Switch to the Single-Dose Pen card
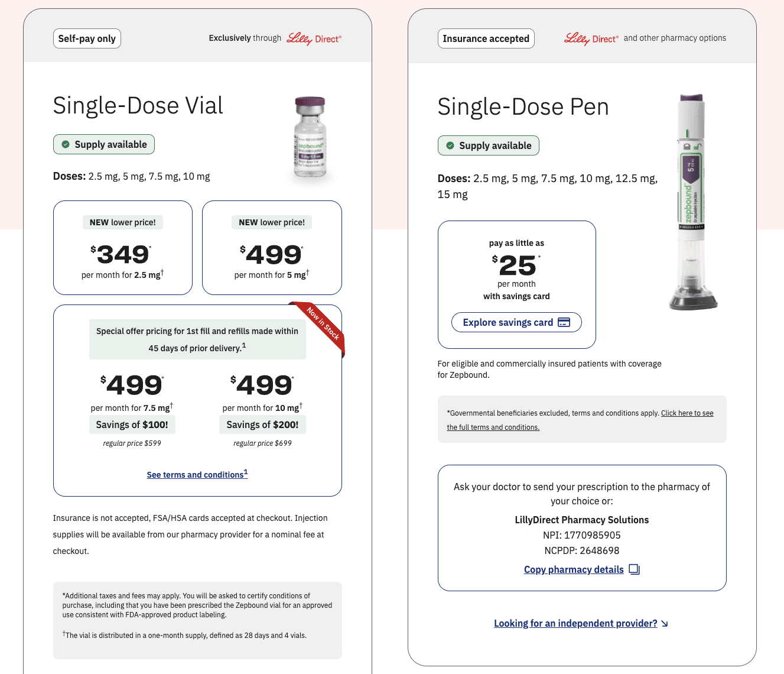This screenshot has width=784, height=674. pos(523,107)
